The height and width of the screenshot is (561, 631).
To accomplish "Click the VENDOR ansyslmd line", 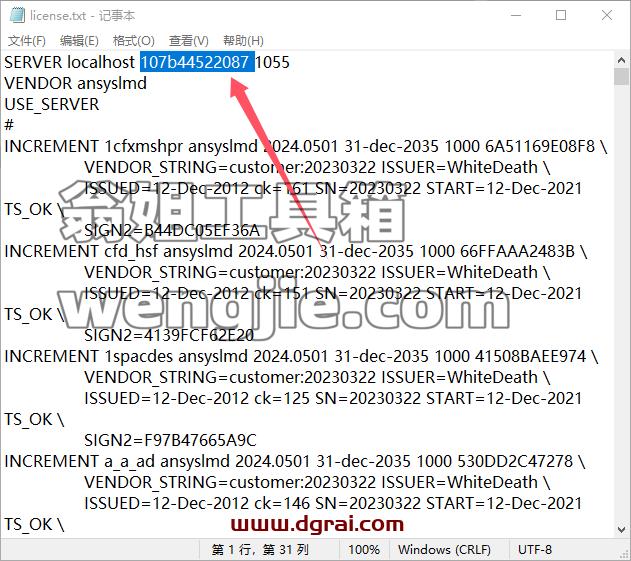I will pyautogui.click(x=75, y=83).
